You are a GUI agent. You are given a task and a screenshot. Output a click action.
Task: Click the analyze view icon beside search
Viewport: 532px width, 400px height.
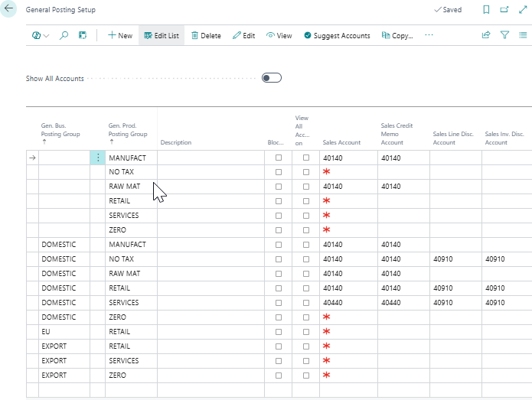click(83, 35)
